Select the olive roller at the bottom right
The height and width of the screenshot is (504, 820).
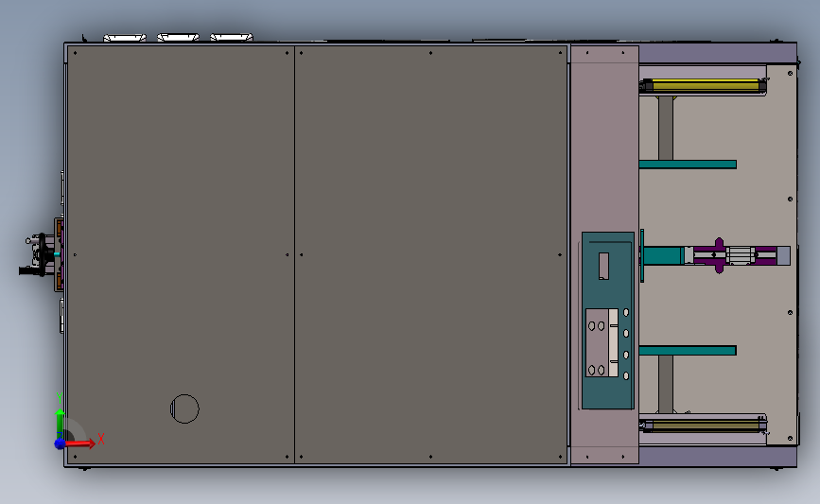click(x=704, y=426)
